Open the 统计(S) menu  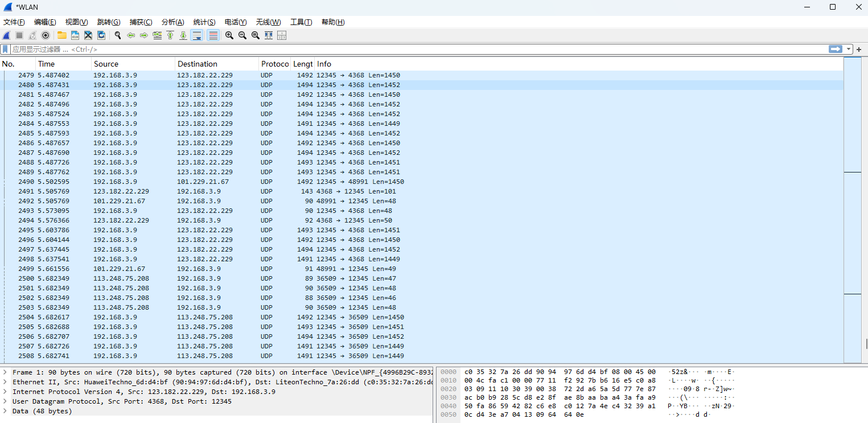pos(204,22)
